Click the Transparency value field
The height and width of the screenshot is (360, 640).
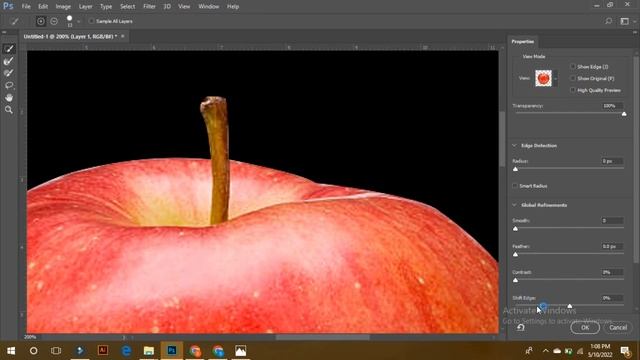point(612,106)
